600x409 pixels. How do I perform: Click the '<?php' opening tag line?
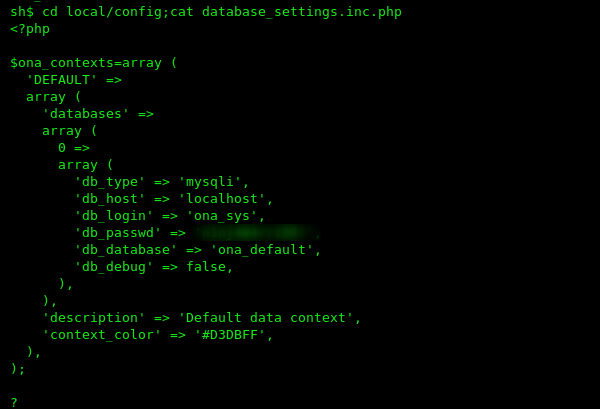30,29
